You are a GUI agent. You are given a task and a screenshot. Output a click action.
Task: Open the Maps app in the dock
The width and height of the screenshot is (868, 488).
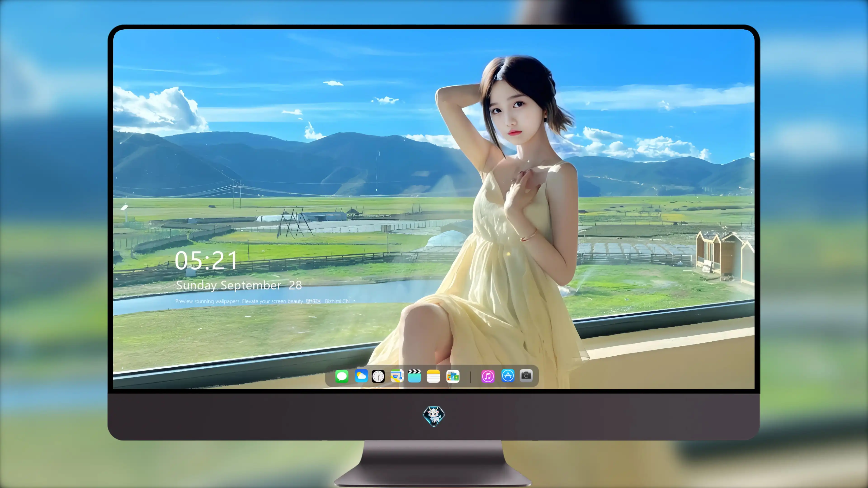click(397, 376)
